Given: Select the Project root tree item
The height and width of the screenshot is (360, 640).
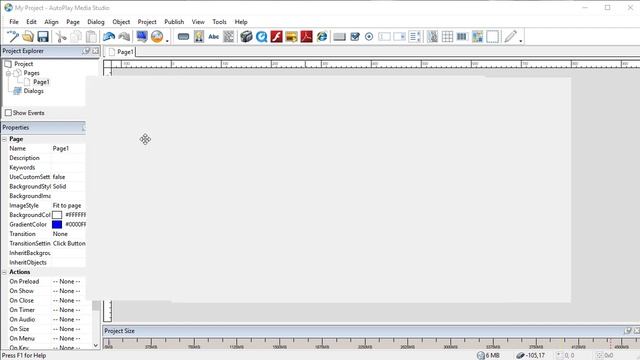Looking at the screenshot, I should coord(24,64).
